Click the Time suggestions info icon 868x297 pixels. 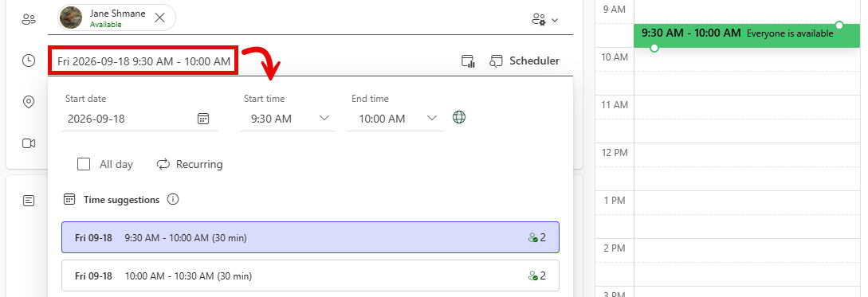173,199
